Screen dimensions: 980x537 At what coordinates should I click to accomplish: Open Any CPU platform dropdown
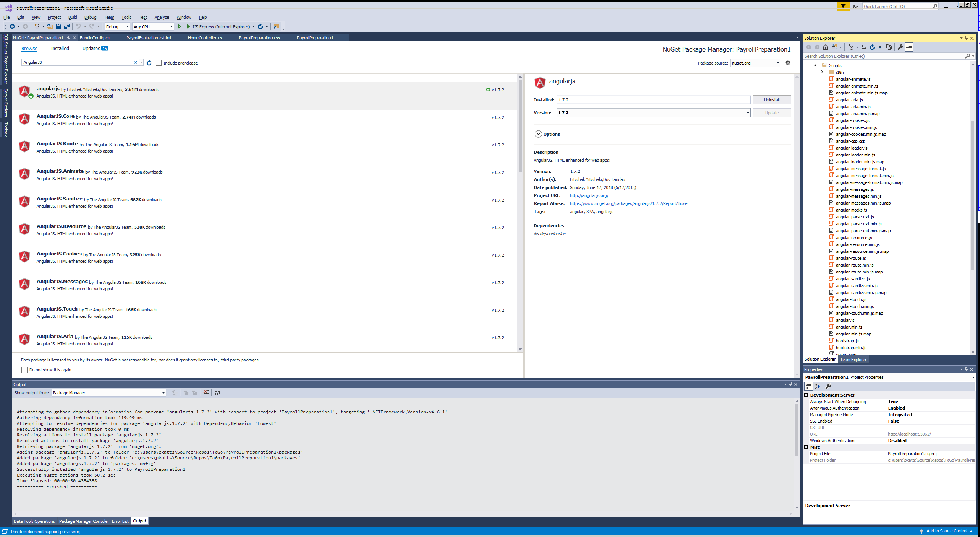click(153, 27)
